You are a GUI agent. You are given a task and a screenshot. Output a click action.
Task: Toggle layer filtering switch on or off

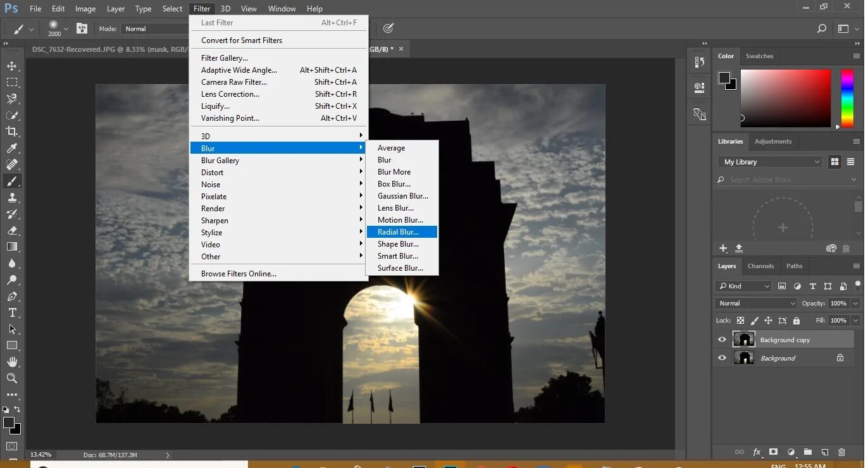(x=857, y=285)
